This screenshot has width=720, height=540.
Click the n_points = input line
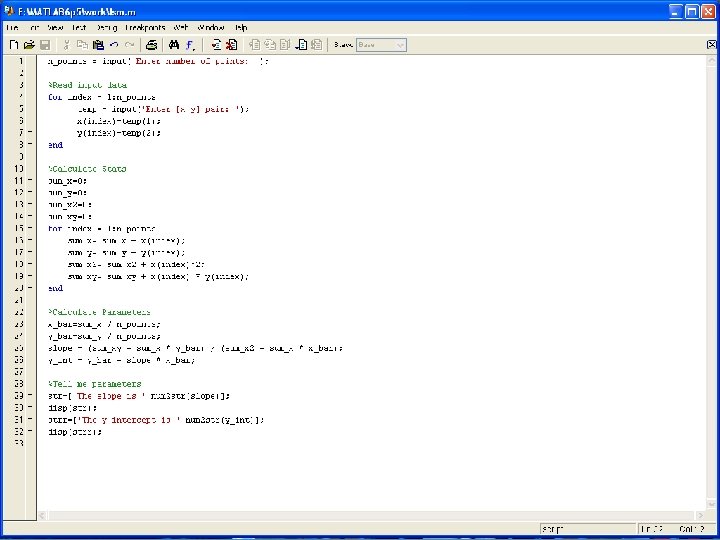point(158,61)
